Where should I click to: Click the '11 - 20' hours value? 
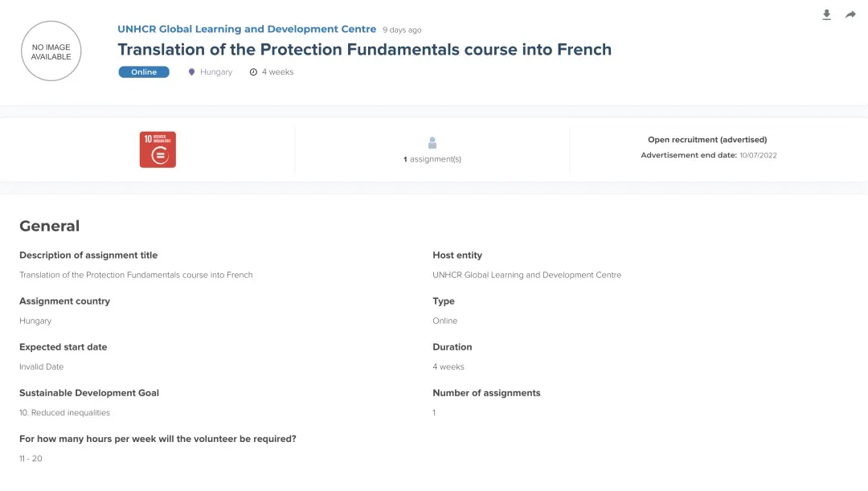[31, 458]
